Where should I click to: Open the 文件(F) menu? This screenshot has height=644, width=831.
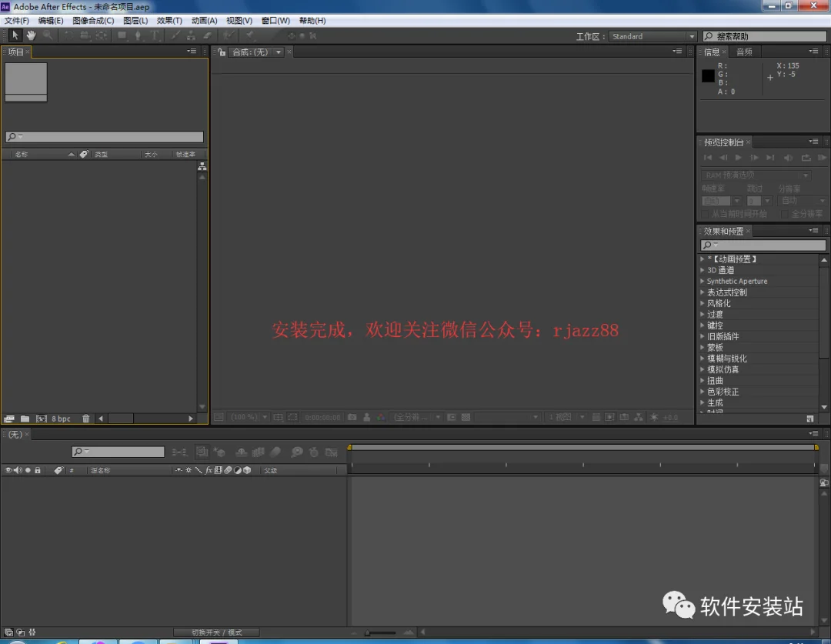click(x=17, y=21)
